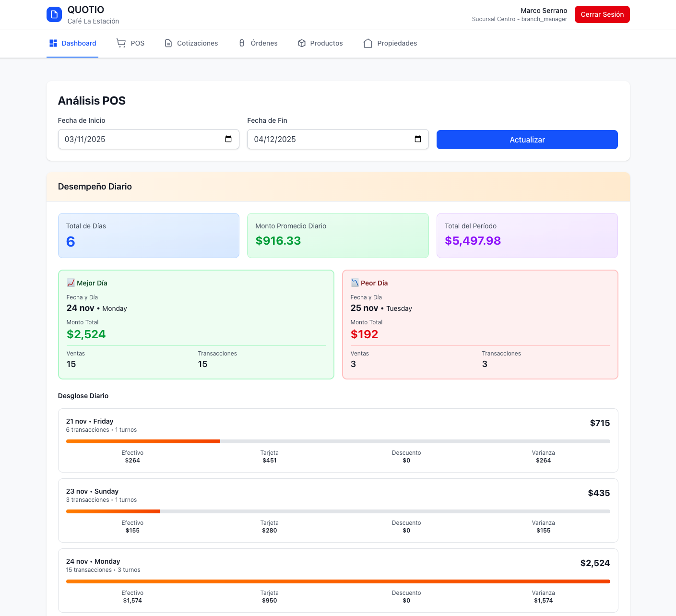Open the Fecha de Fin calendar picker
Screen dimensions: 676x616
pyautogui.click(x=418, y=139)
